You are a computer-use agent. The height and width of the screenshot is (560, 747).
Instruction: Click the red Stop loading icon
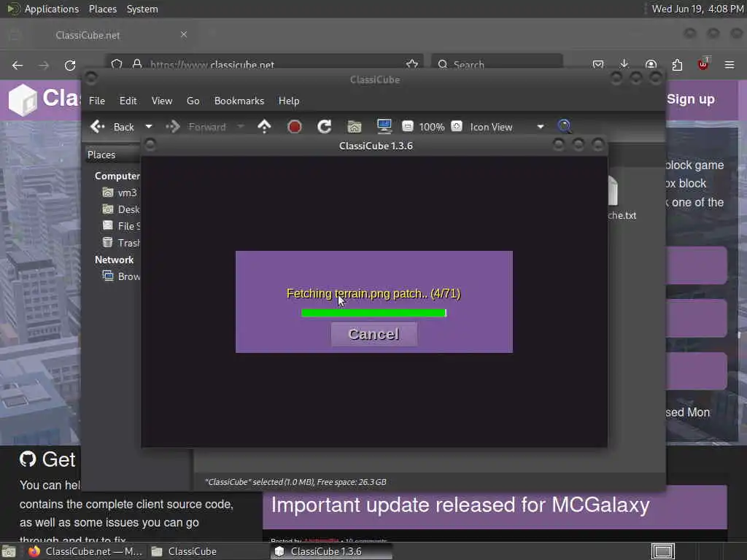pos(295,127)
